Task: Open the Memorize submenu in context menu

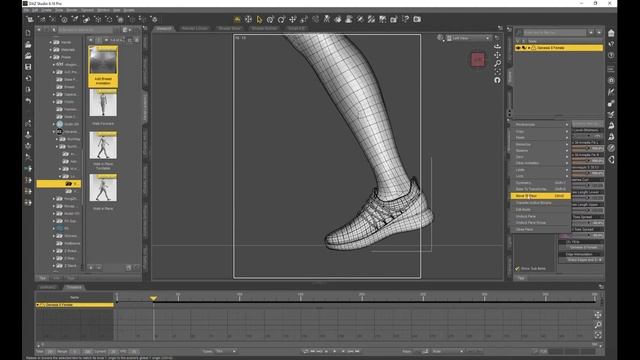Action: click(x=540, y=144)
